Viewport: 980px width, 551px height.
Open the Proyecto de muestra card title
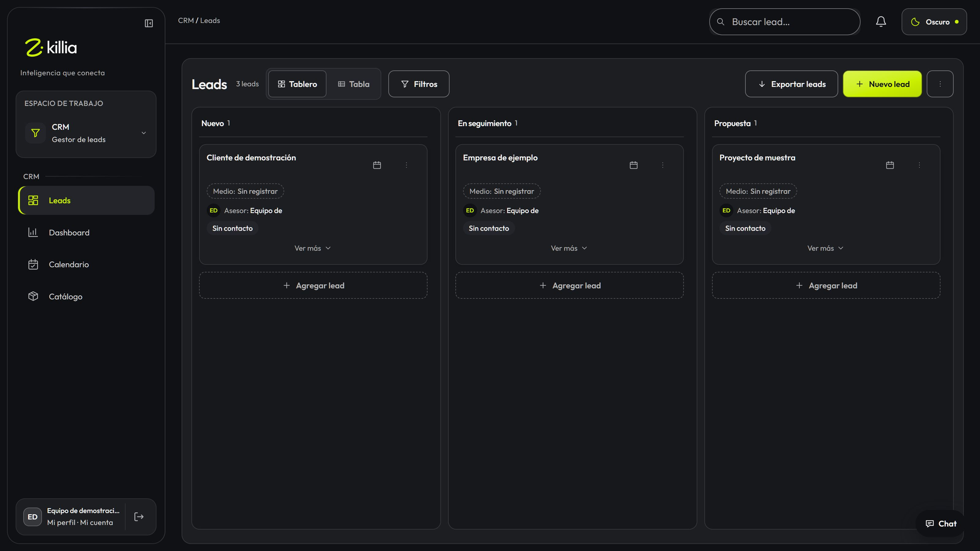pyautogui.click(x=757, y=158)
